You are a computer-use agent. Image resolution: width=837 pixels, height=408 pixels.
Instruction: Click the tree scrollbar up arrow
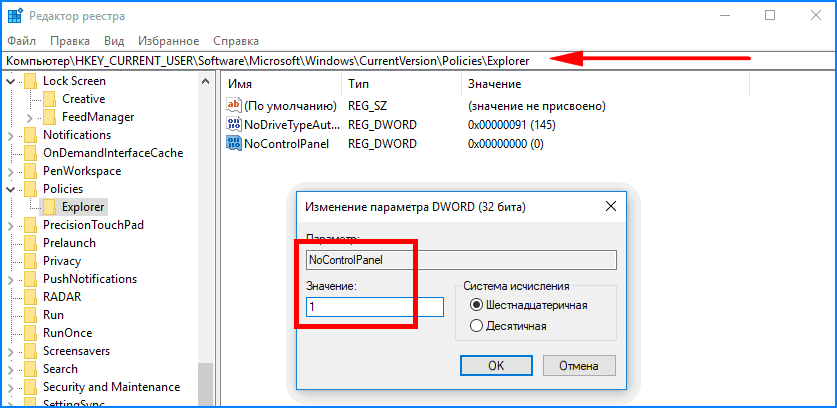tap(206, 82)
